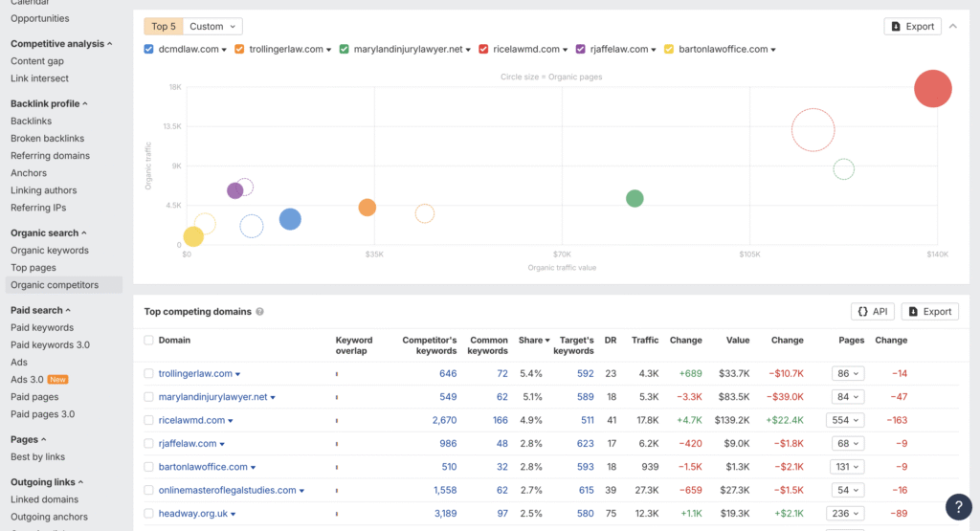Click the yellow bartonlawoffice.com chart bubble

193,237
